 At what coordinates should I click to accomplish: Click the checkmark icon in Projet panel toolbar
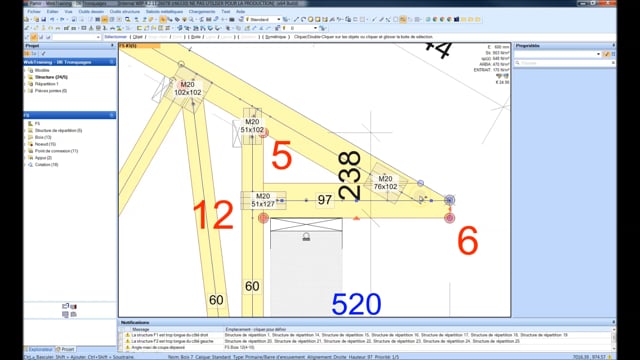click(43, 53)
